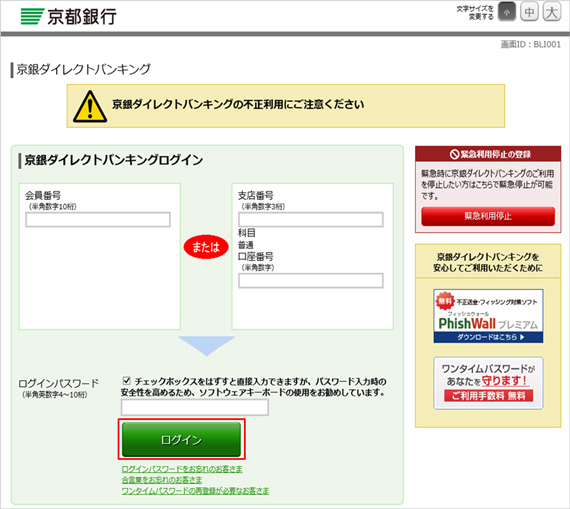Click the 普通 account type text
Screen dimensions: 570x509
coord(246,245)
